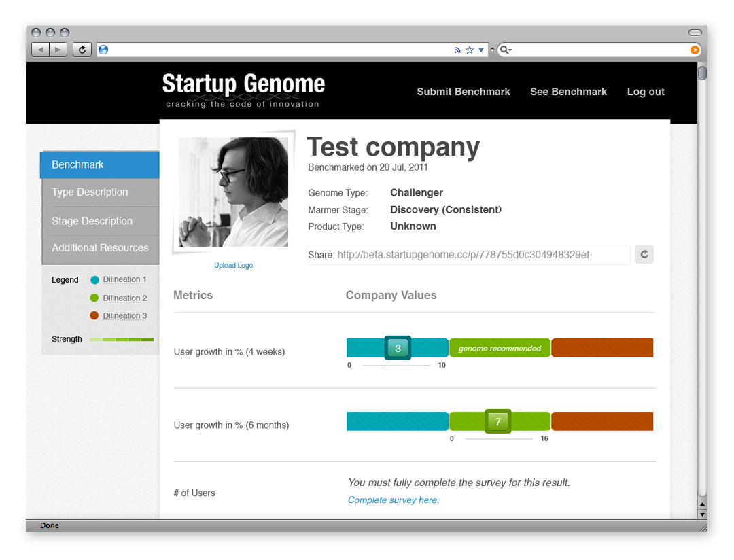
Task: Click the teal Dilineation 1 color dot
Action: tap(94, 280)
